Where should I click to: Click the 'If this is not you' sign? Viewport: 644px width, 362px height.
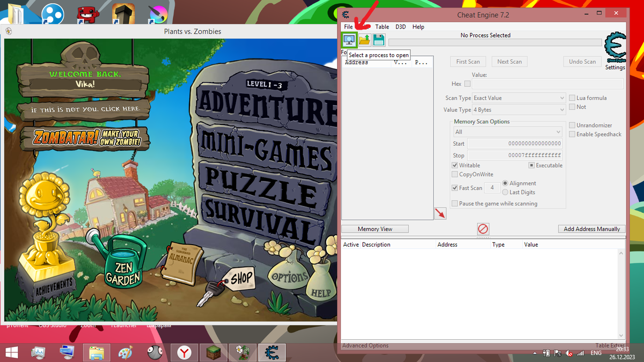[x=85, y=109]
